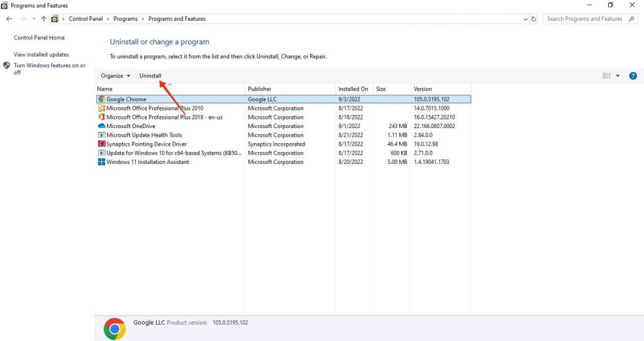Go up one folder level
Image resolution: width=644 pixels, height=341 pixels.
(x=43, y=19)
